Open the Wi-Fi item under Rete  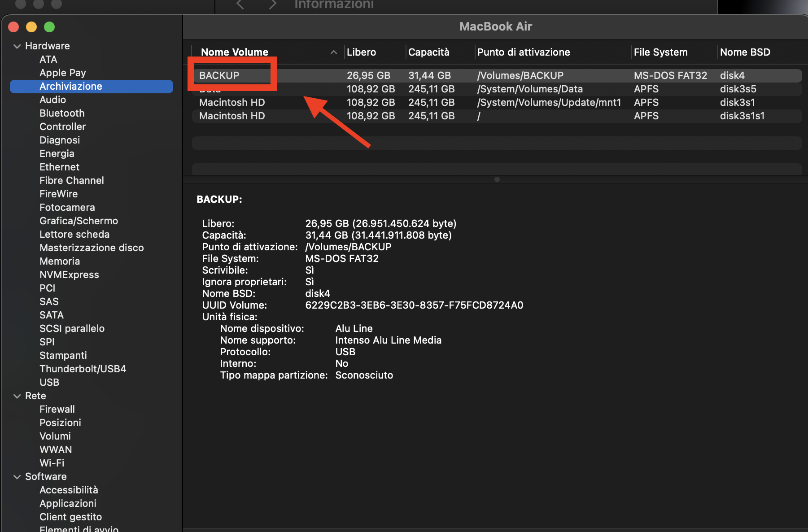(x=52, y=463)
